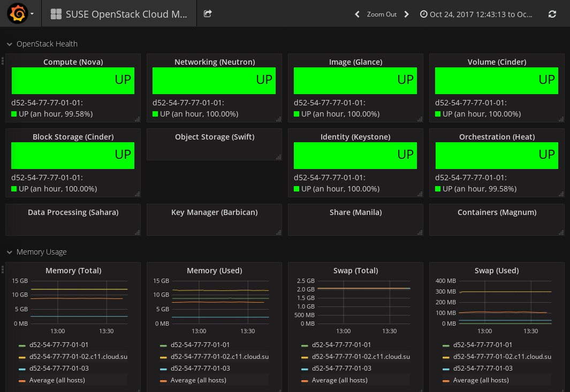Open the share dashboard icon
This screenshot has height=392, width=570.
point(208,14)
